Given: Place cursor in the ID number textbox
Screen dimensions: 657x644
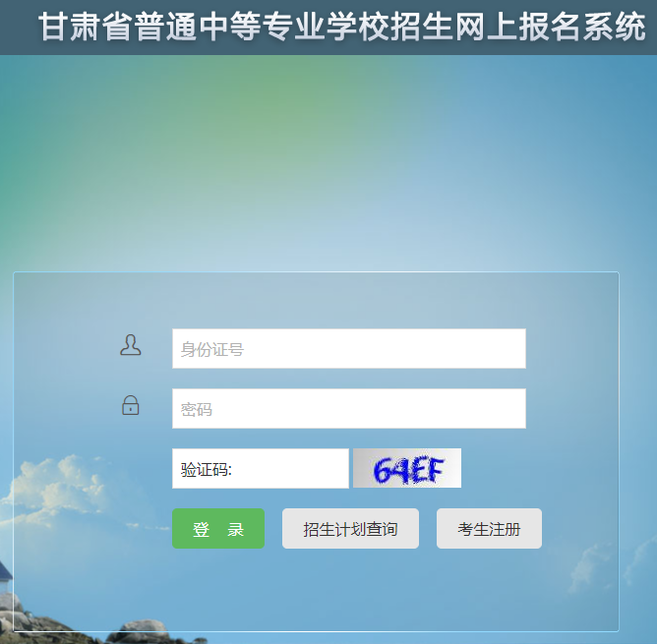Looking at the screenshot, I should point(348,349).
